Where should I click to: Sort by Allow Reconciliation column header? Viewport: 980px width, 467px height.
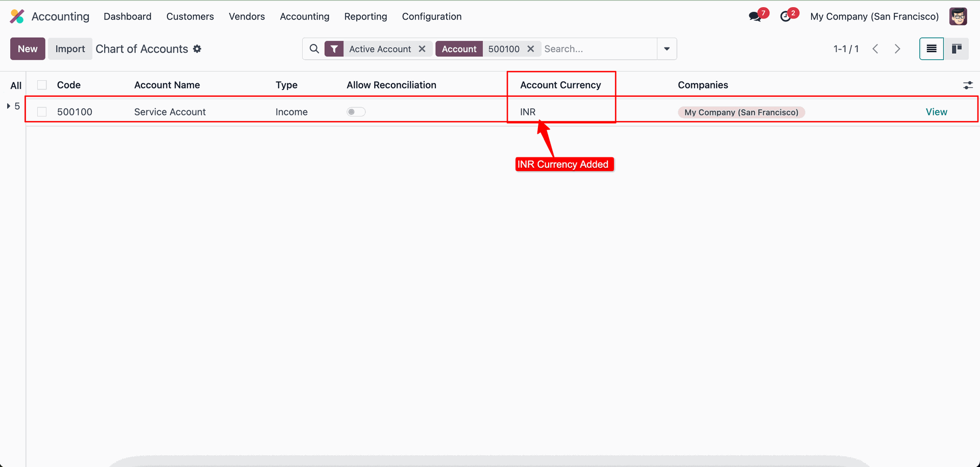[391, 85]
